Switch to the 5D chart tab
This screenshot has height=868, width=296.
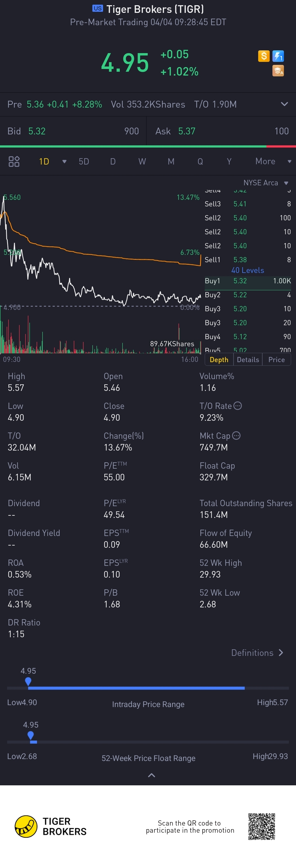(x=84, y=162)
